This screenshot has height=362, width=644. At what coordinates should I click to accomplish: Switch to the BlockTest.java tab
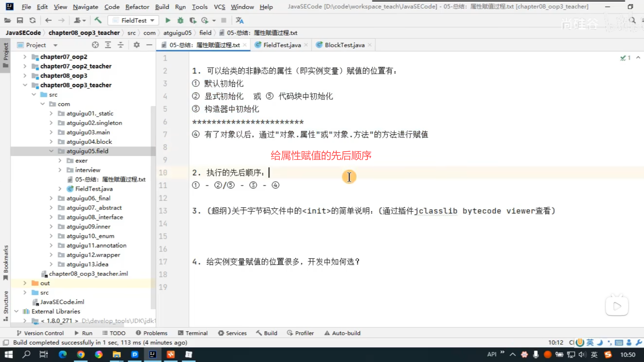point(344,45)
